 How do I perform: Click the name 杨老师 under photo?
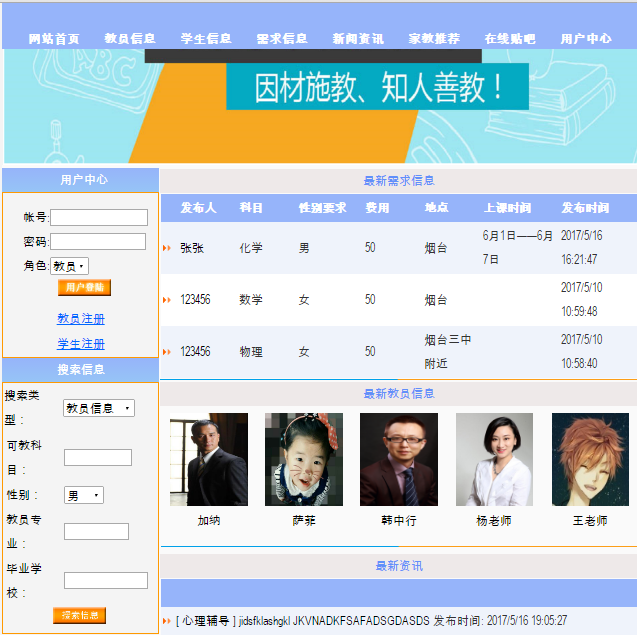(494, 520)
